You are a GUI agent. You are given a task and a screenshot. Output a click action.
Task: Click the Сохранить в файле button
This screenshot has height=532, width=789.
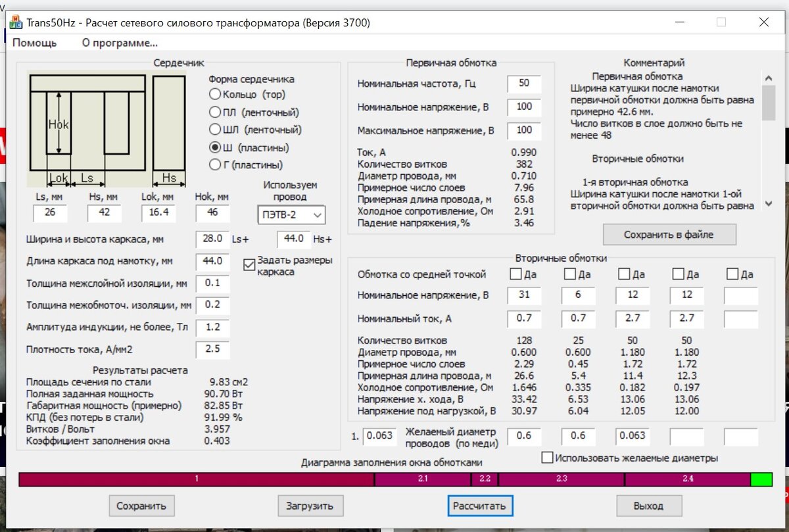click(669, 235)
